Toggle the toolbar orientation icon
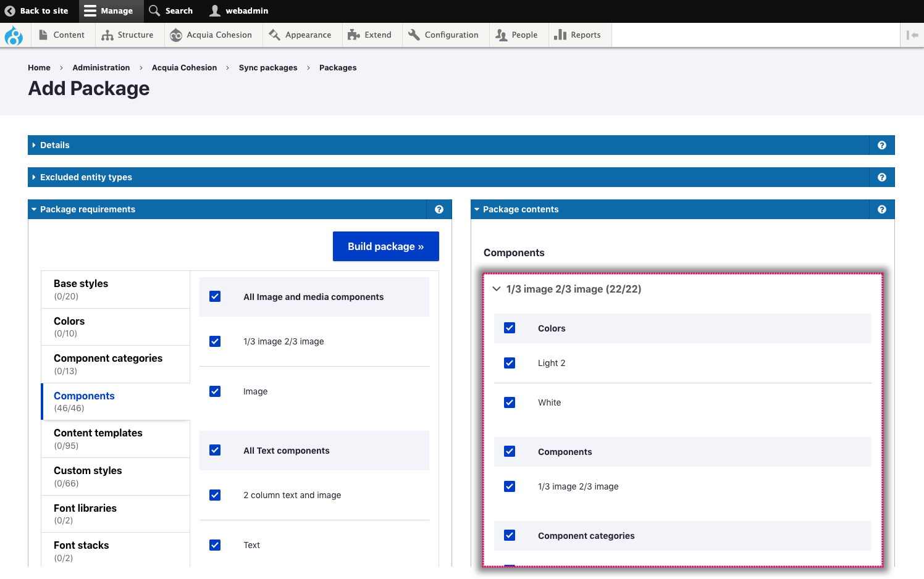This screenshot has height=579, width=924. (912, 35)
